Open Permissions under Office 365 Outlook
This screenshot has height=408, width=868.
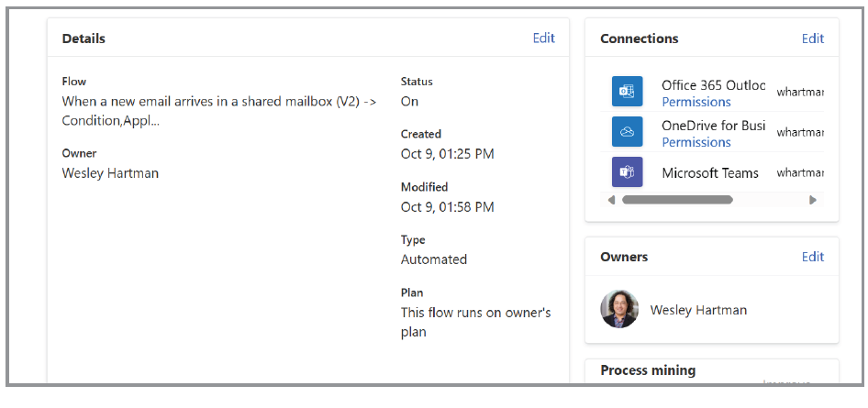pyautogui.click(x=696, y=102)
